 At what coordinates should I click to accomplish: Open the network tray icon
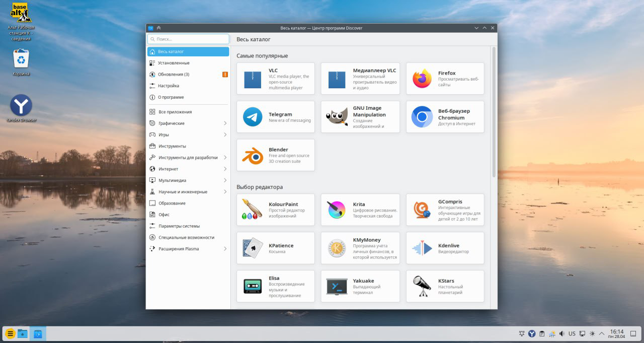click(582, 333)
